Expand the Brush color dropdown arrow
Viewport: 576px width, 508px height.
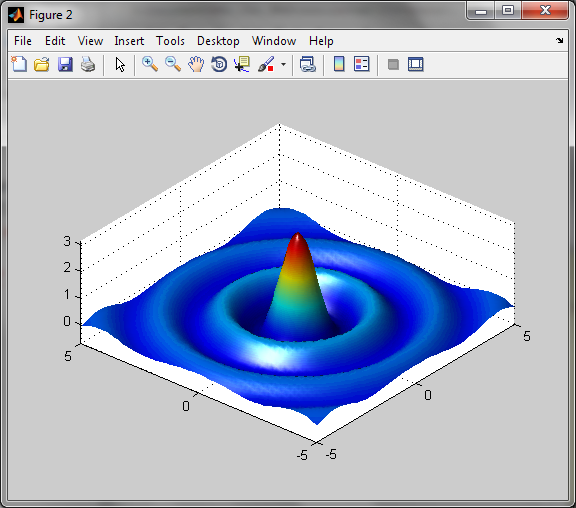(x=283, y=65)
